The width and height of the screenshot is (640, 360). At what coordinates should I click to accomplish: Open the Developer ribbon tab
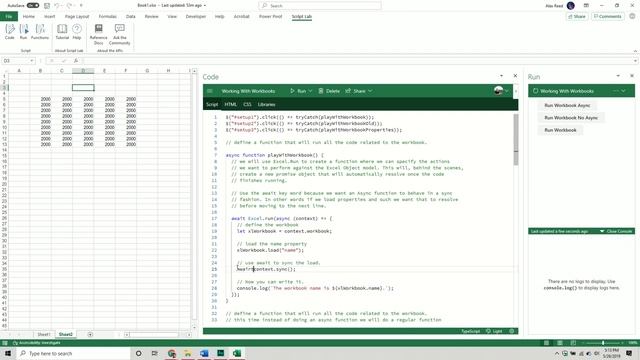[196, 16]
